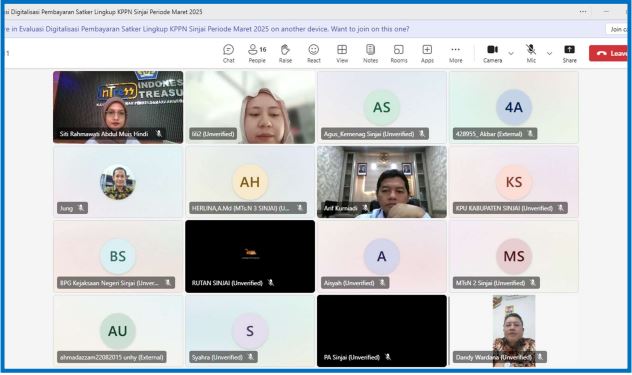Viewport: 632px width, 375px height.
Task: Click the muted mic icon beside Syahra
Action: 251,357
